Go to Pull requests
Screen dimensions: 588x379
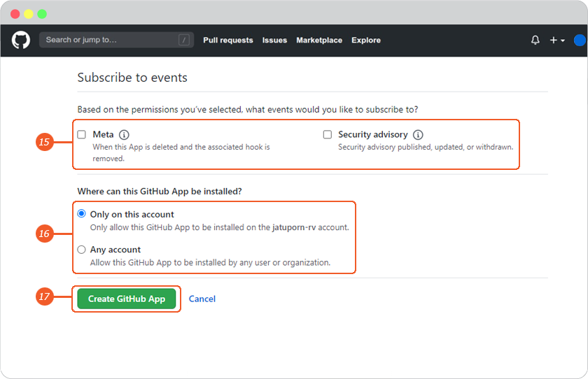[228, 40]
